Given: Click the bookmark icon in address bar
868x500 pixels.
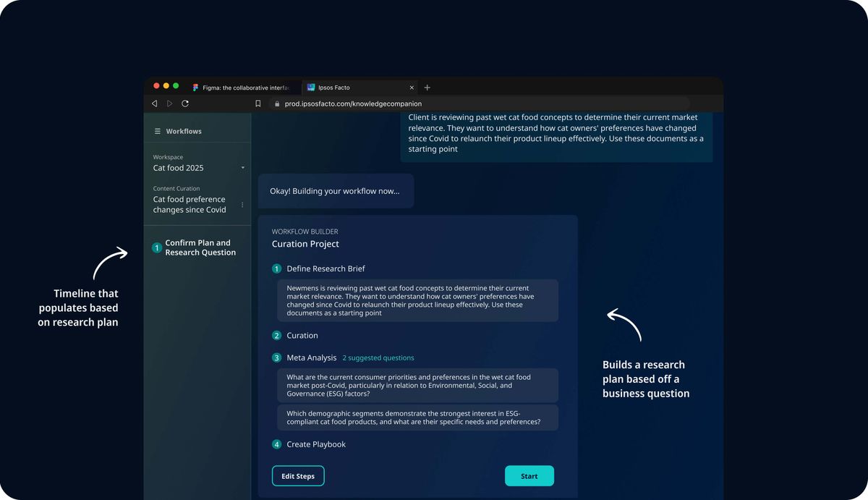Looking at the screenshot, I should [258, 103].
